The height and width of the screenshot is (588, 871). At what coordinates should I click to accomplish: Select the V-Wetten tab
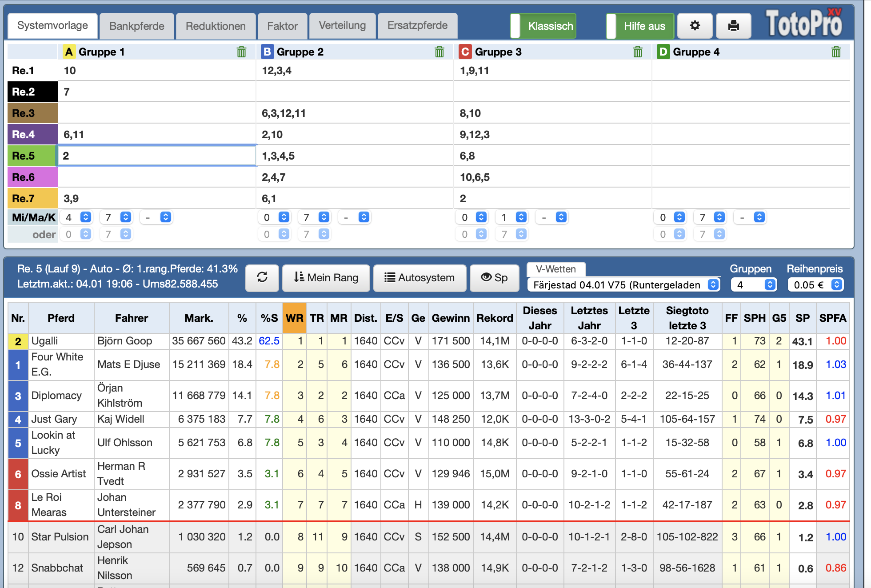555,269
